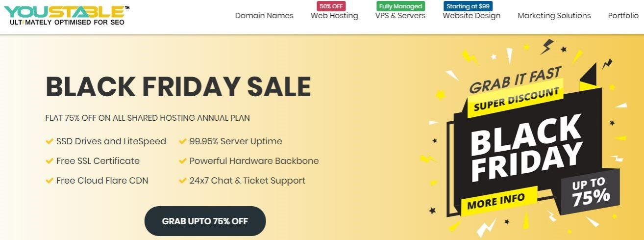This screenshot has width=644, height=240.
Task: Click the blue Starting at $99 badge
Action: tap(468, 6)
